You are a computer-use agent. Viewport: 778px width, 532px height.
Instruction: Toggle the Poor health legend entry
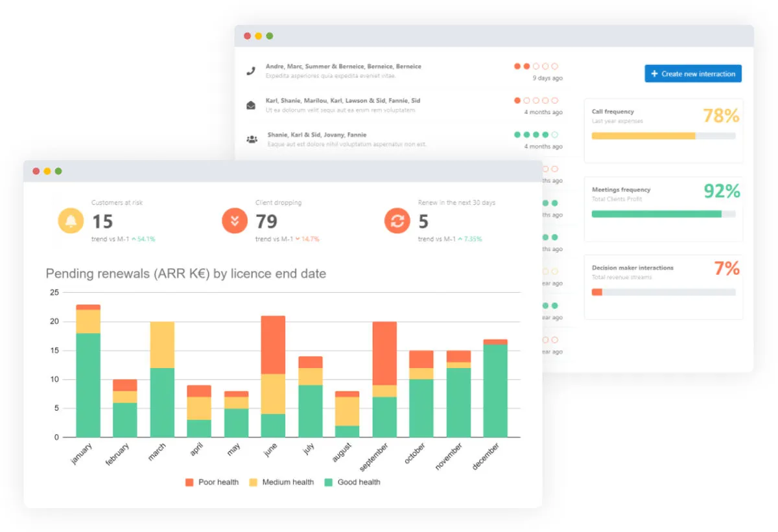pyautogui.click(x=212, y=482)
